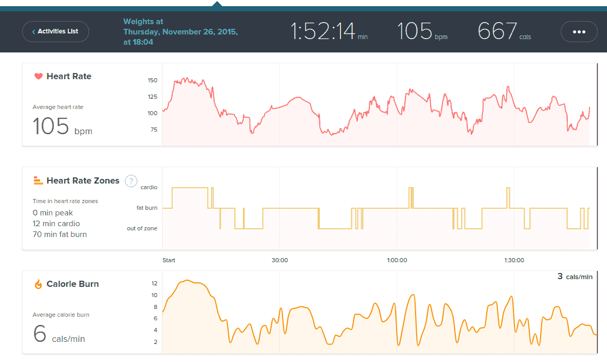607x364 pixels.
Task: Click the Weights activity date title
Action: pos(180,32)
